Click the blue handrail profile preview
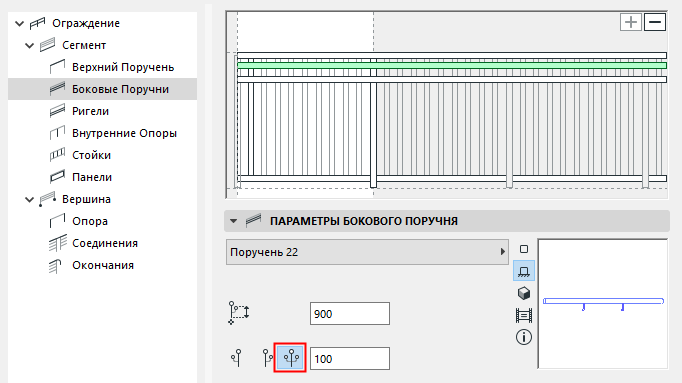 (x=603, y=303)
